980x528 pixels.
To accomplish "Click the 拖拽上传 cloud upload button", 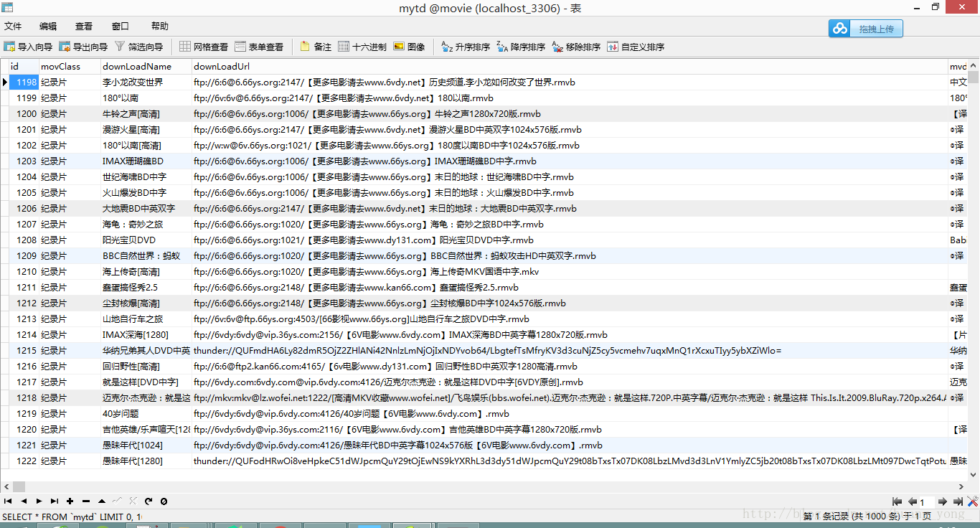I will click(x=866, y=29).
